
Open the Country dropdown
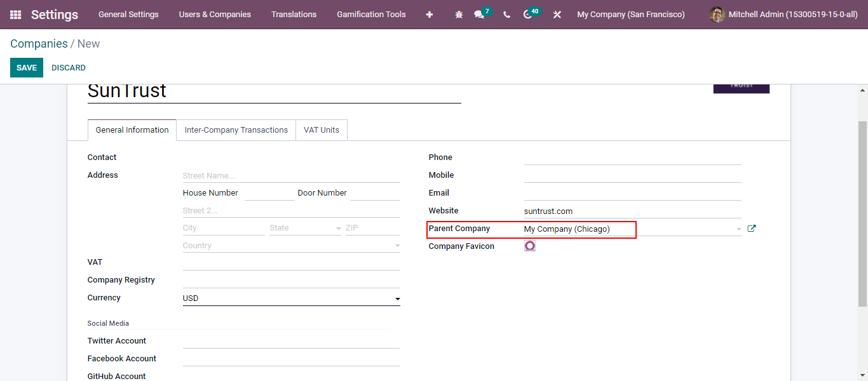[292, 246]
